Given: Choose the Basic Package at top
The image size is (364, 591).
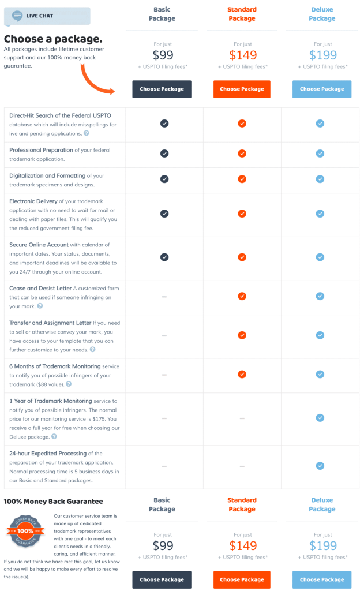Looking at the screenshot, I should click(x=162, y=89).
